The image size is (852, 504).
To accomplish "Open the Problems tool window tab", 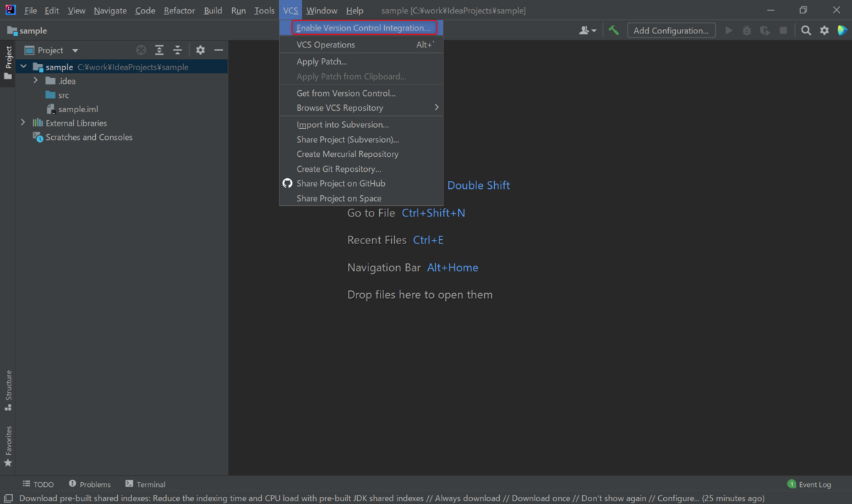I will pyautogui.click(x=89, y=484).
